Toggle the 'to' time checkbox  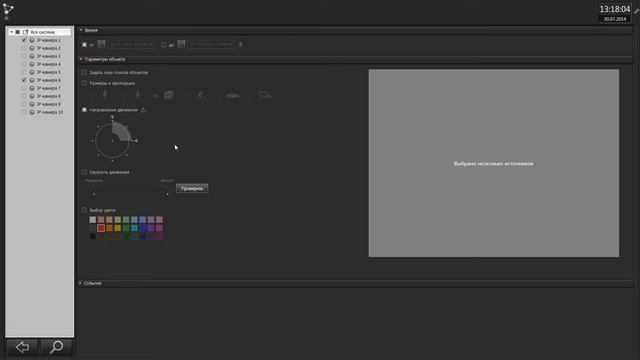tap(164, 44)
